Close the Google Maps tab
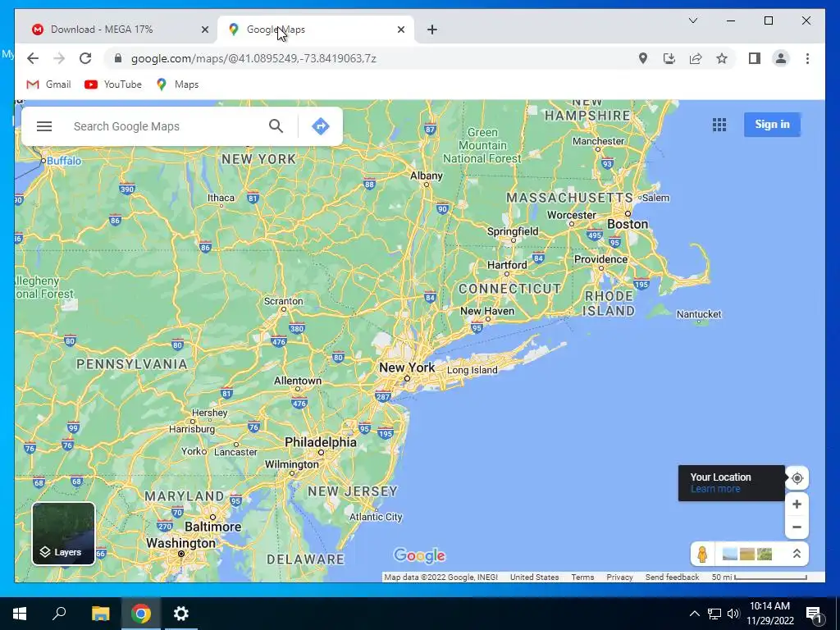The image size is (840, 630). tap(400, 30)
